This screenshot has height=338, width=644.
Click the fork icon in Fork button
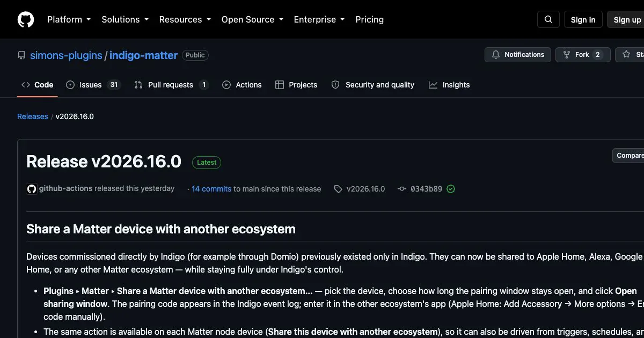pos(567,55)
